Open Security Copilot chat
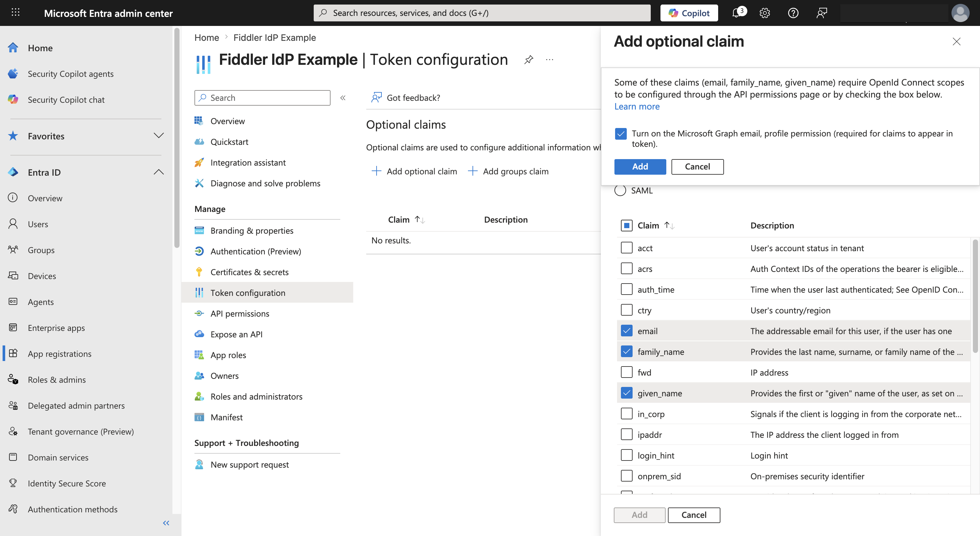The height and width of the screenshot is (536, 980). (x=66, y=100)
